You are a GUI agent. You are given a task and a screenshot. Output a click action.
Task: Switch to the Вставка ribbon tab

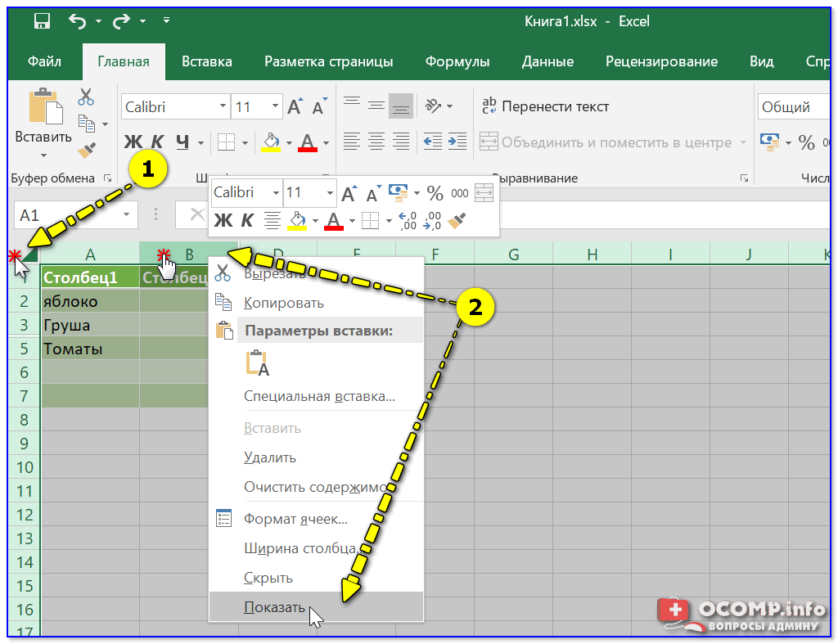pyautogui.click(x=206, y=61)
